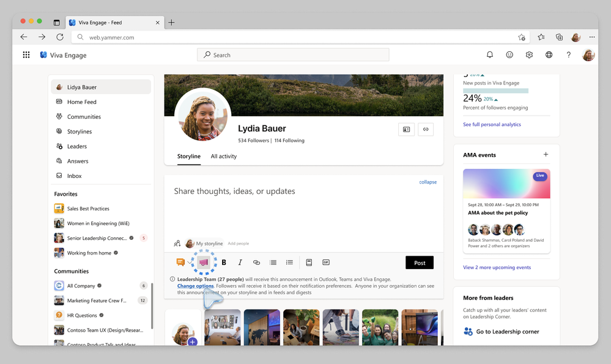The height and width of the screenshot is (364, 611).
Task: Apply italic formatting in post editor
Action: 240,262
